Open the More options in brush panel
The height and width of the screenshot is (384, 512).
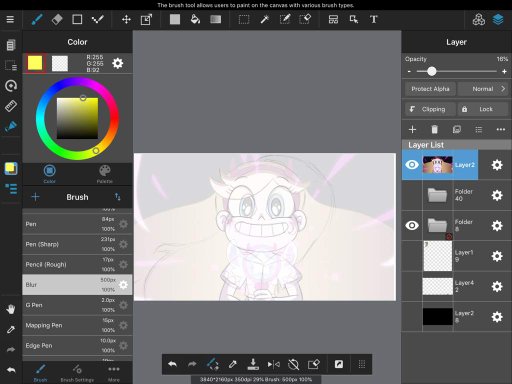click(114, 373)
